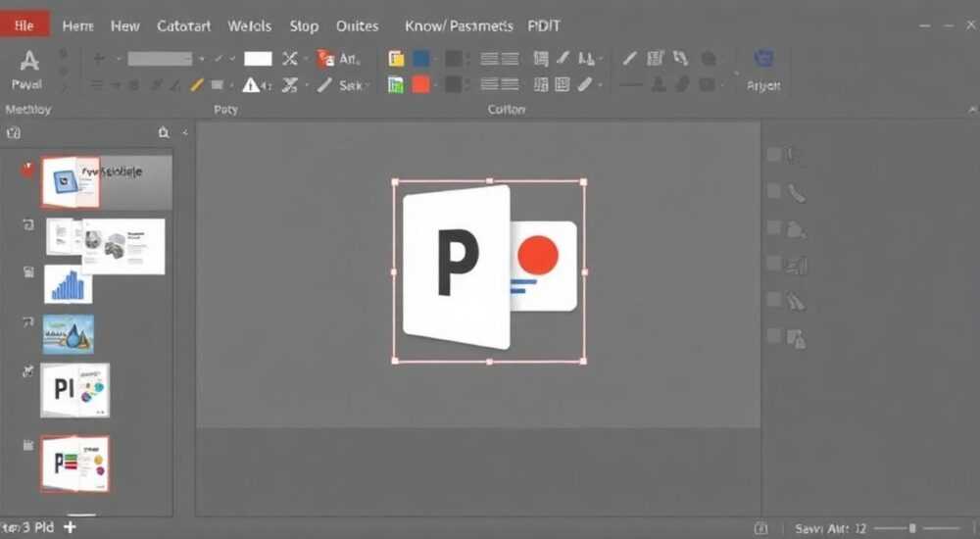Switch to the 'Stop' ribbon tab
This screenshot has height=539, width=980.
(304, 26)
